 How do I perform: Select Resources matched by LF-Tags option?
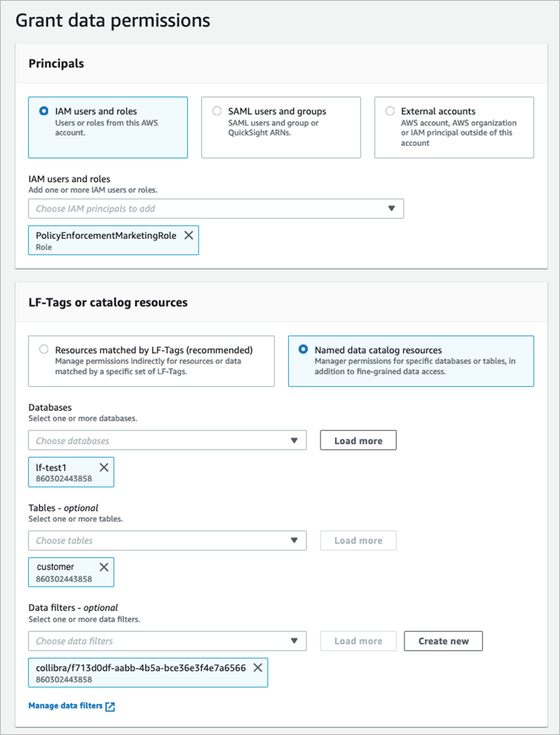pos(44,350)
